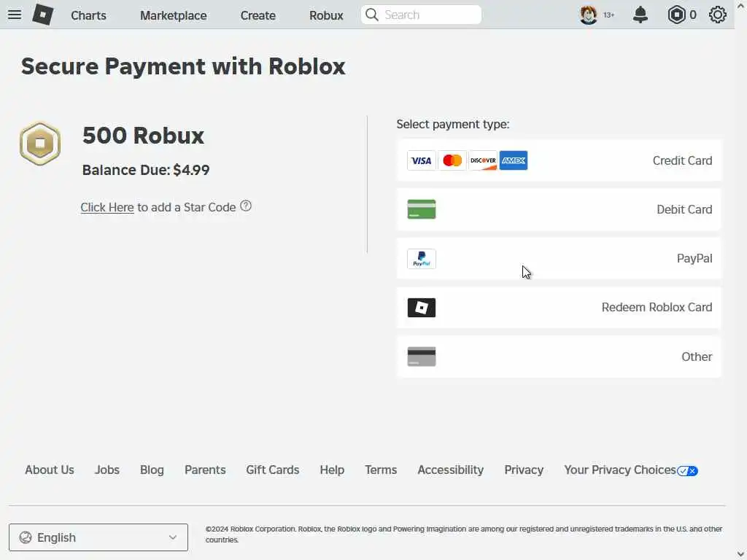
Task: Click the 13+ age label
Action: pos(609,15)
